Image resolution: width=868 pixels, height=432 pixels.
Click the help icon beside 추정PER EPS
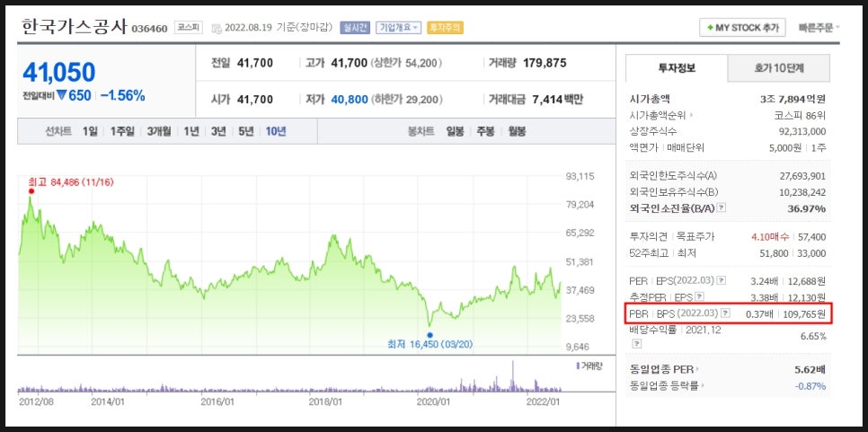(x=700, y=297)
